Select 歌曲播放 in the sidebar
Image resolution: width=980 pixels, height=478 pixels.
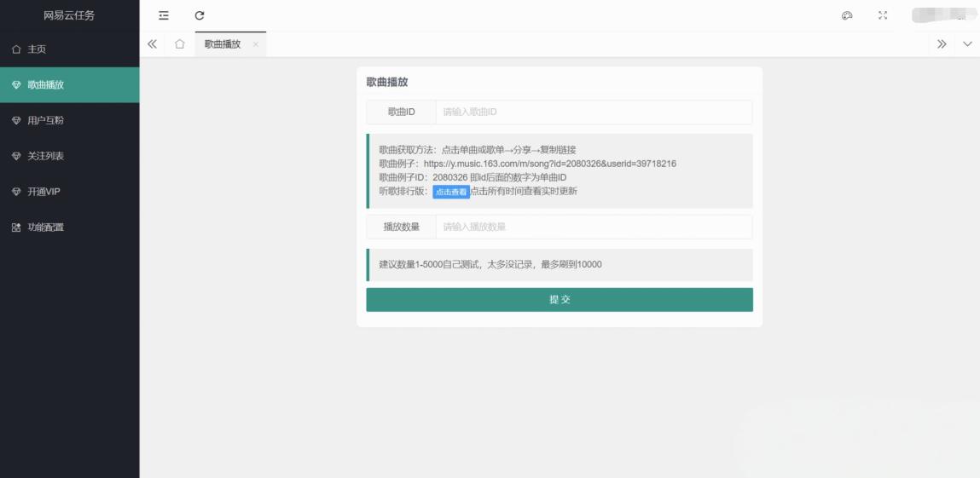point(69,85)
